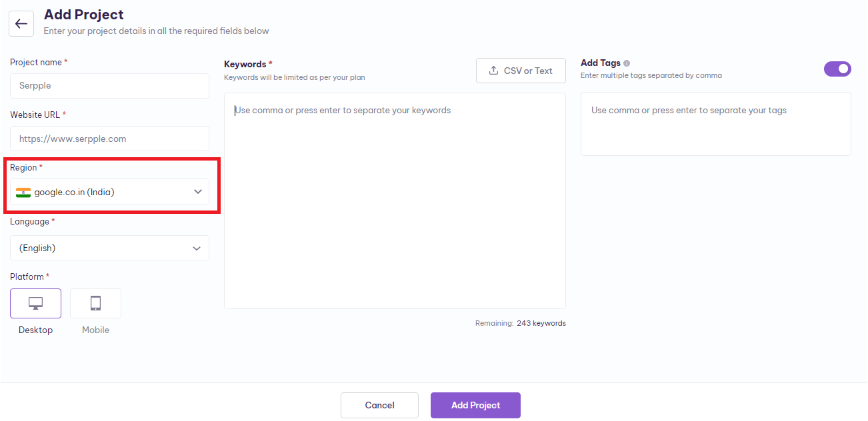This screenshot has width=868, height=421.
Task: Click 'Enter multiple tags separated by comma' text
Action: point(651,75)
